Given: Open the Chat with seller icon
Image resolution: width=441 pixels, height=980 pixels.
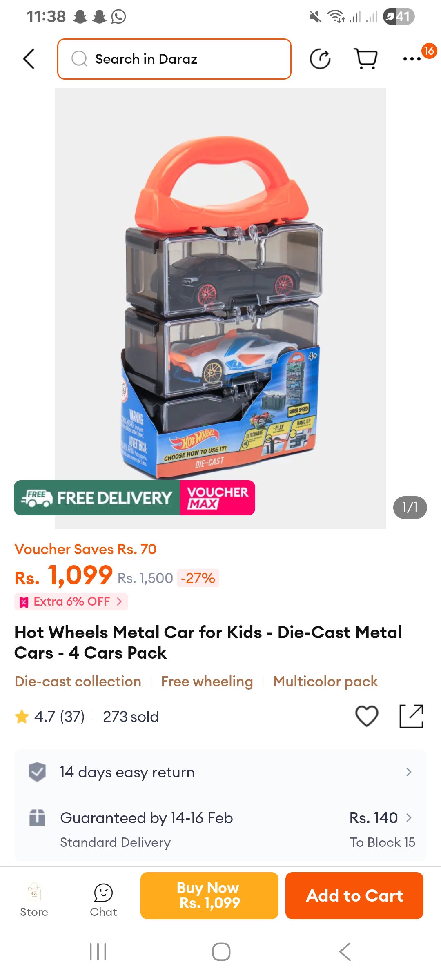Looking at the screenshot, I should pos(103,900).
